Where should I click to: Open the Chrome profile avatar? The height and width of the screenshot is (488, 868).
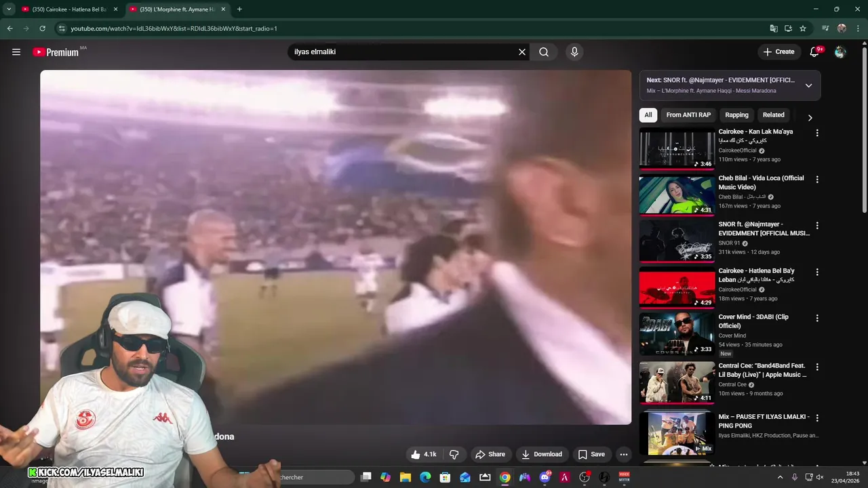point(842,28)
